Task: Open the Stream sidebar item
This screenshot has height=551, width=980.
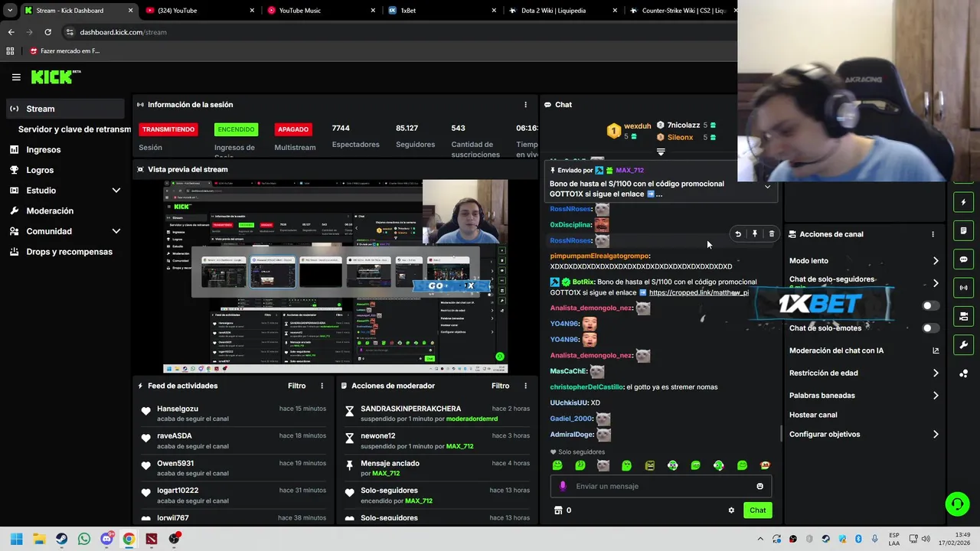Action: point(64,109)
